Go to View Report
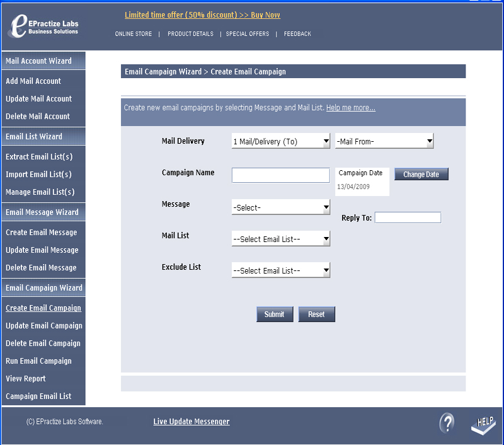504x445 pixels. (x=25, y=379)
